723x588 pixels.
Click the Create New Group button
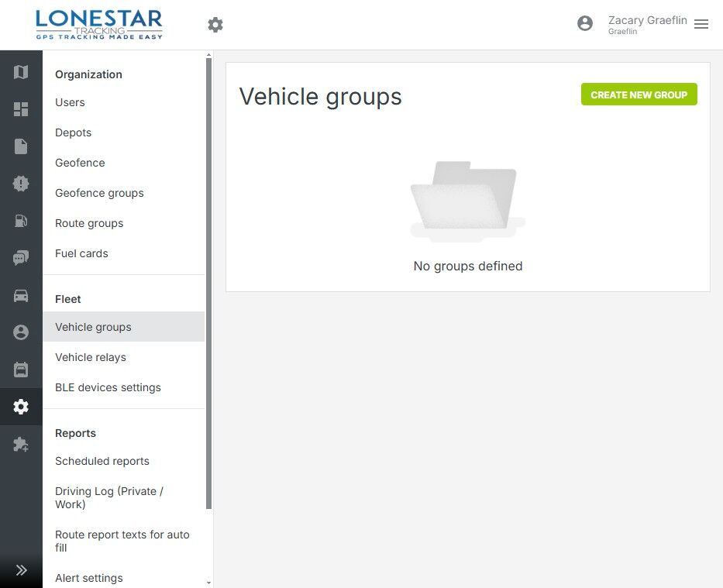click(639, 95)
